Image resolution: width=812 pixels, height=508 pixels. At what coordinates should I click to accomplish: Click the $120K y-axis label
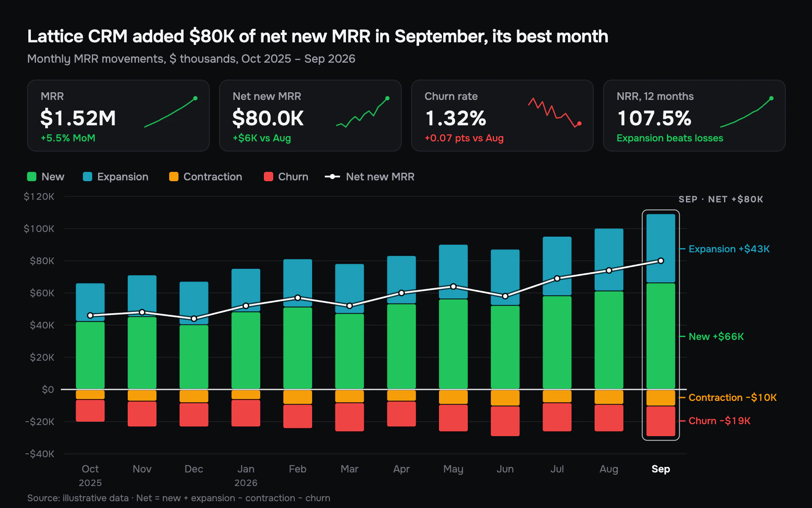click(x=39, y=196)
